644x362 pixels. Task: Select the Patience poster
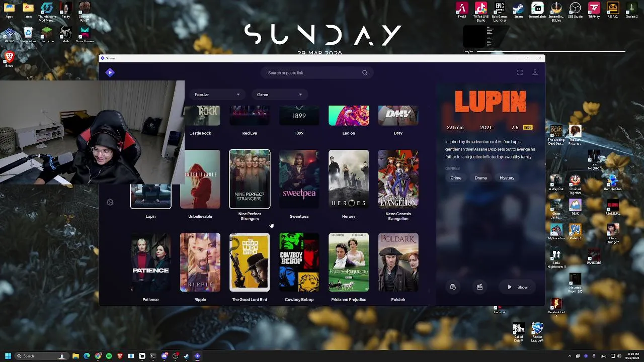(x=150, y=262)
